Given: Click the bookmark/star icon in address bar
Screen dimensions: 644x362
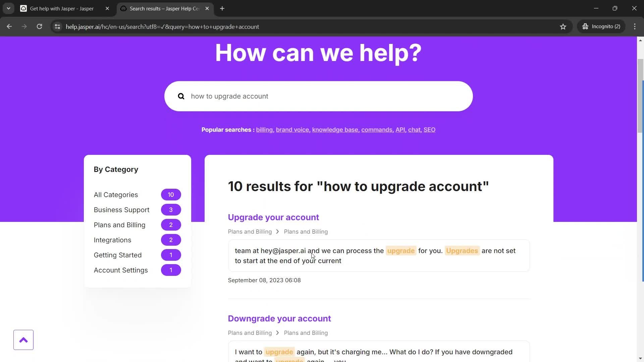Looking at the screenshot, I should (562, 26).
